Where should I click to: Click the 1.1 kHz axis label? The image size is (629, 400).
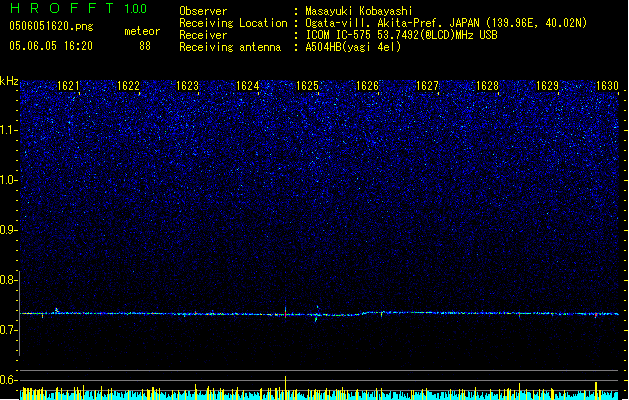pyautogui.click(x=9, y=130)
